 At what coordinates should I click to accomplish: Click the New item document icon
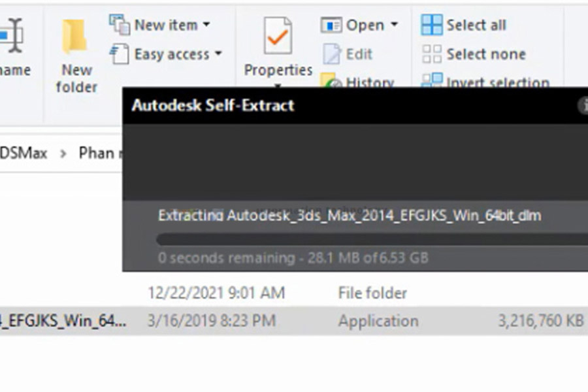pyautogui.click(x=120, y=25)
